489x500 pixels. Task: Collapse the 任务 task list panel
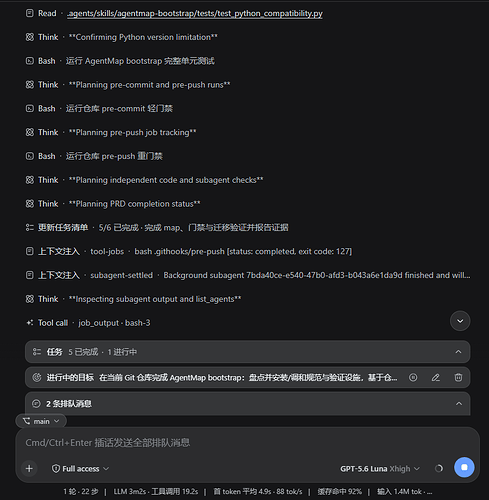458,352
